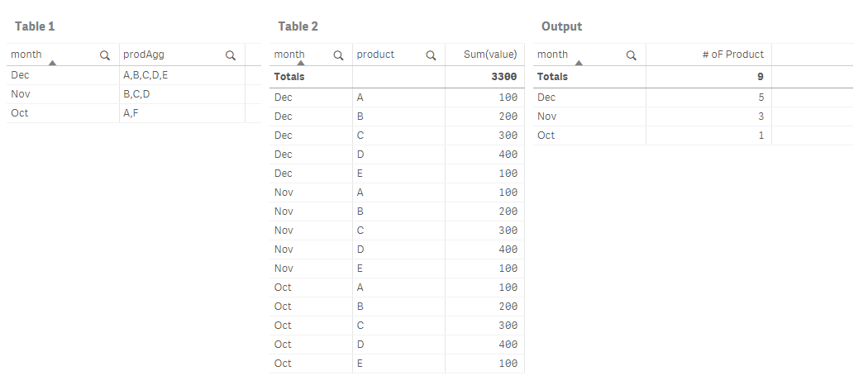Viewport: 868px width, 390px height.
Task: Select product D in Table 2 Oct row
Action: [360, 344]
